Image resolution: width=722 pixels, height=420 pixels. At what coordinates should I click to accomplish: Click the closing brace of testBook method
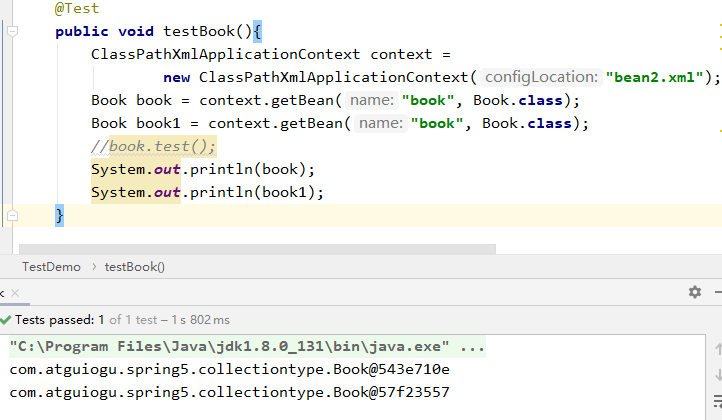[59, 215]
